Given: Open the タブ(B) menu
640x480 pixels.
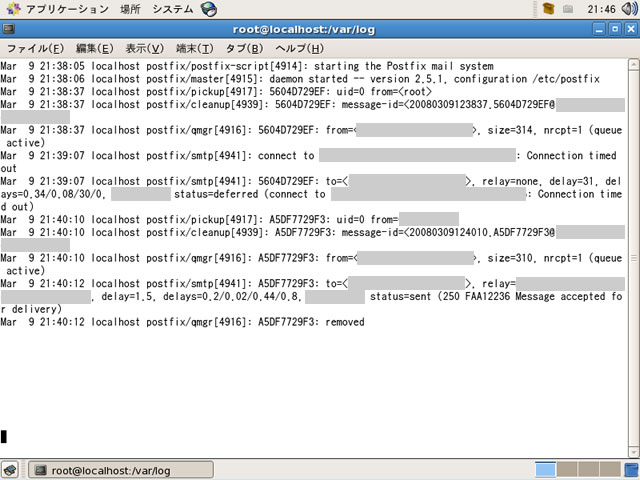Looking at the screenshot, I should click(243, 48).
